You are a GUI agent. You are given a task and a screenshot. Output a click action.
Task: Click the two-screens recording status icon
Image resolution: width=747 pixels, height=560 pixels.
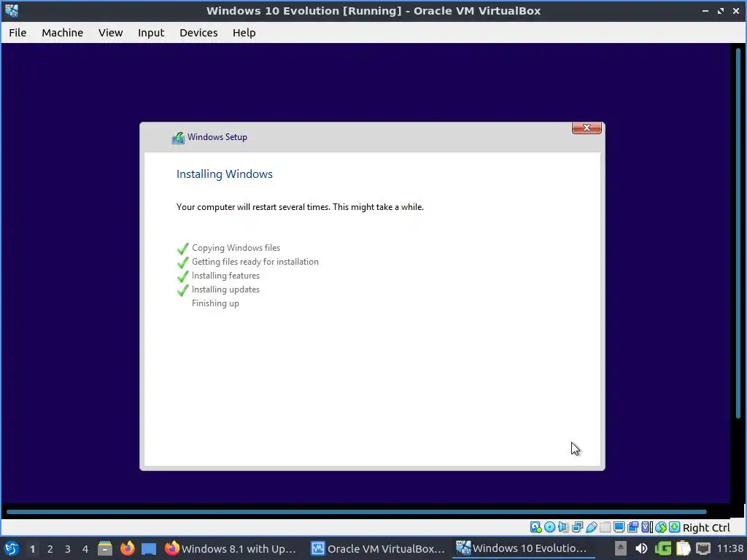coord(632,527)
